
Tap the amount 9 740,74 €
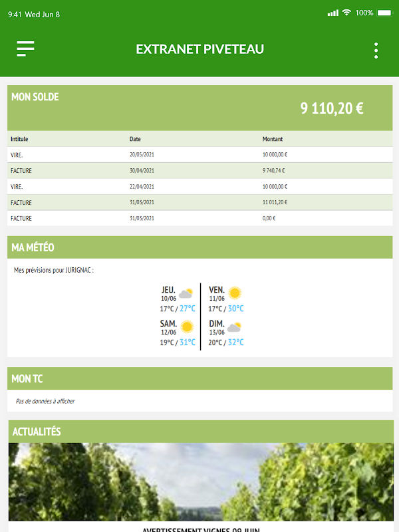[273, 171]
